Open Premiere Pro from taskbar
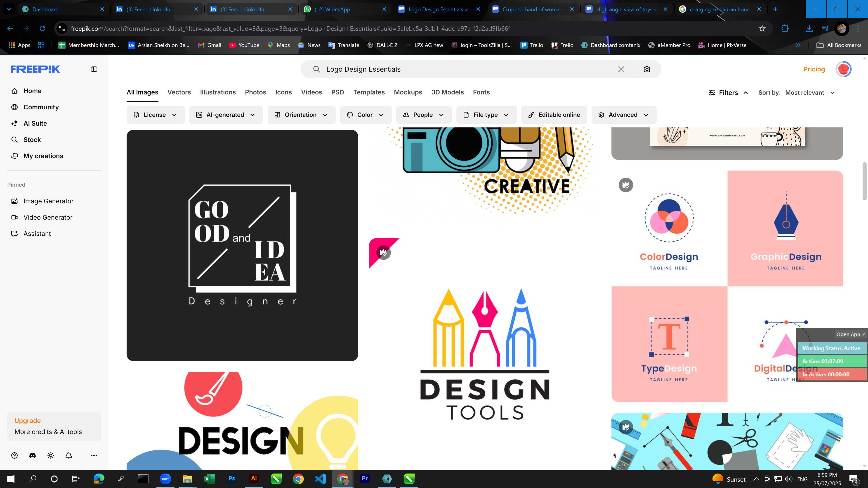Image resolution: width=868 pixels, height=488 pixels. [365, 479]
